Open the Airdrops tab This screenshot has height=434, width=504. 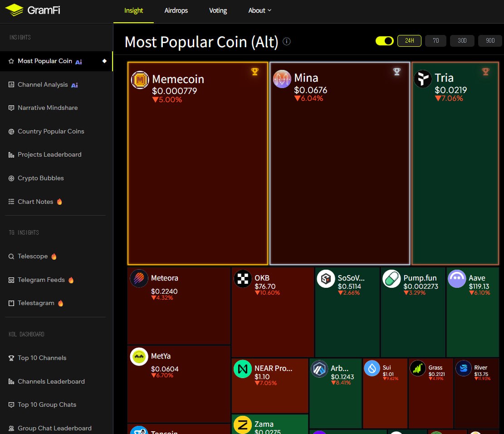click(x=176, y=10)
